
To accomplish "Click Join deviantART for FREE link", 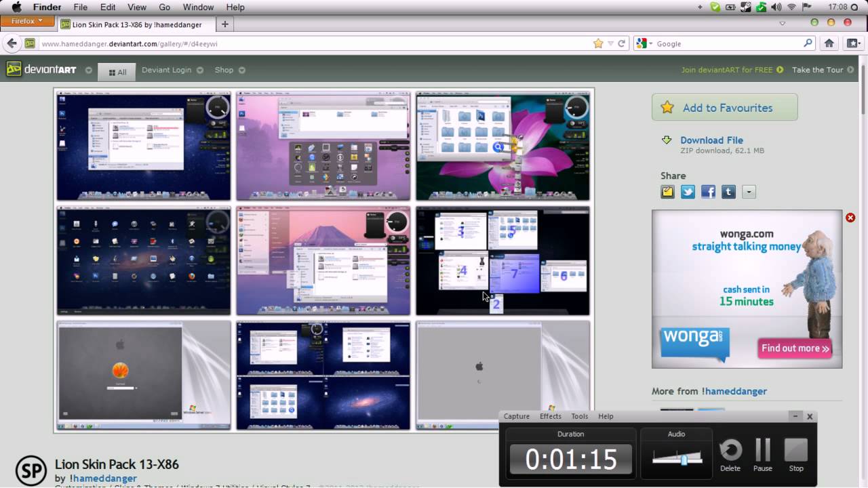I will coord(732,70).
